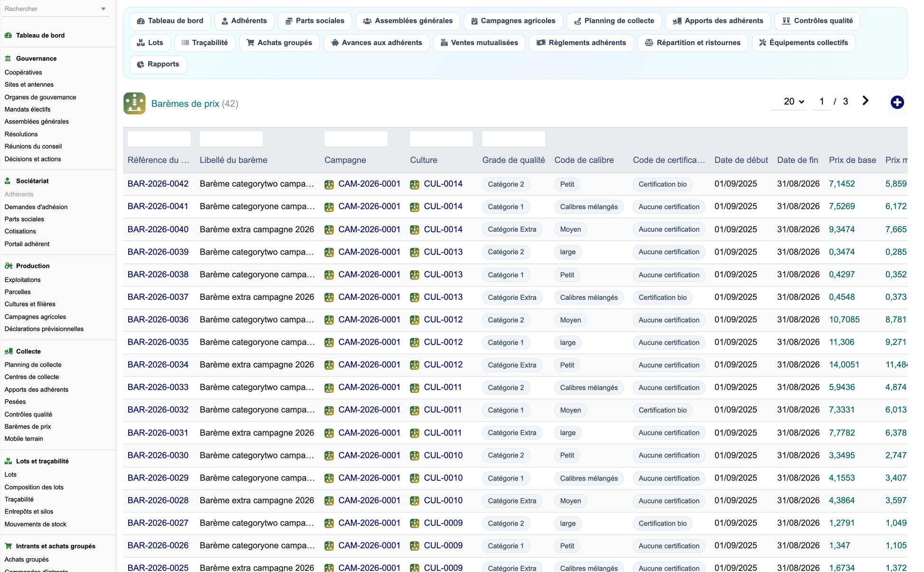924x572 pixels.
Task: Click the Ventes mutualisées register icon
Action: (444, 43)
